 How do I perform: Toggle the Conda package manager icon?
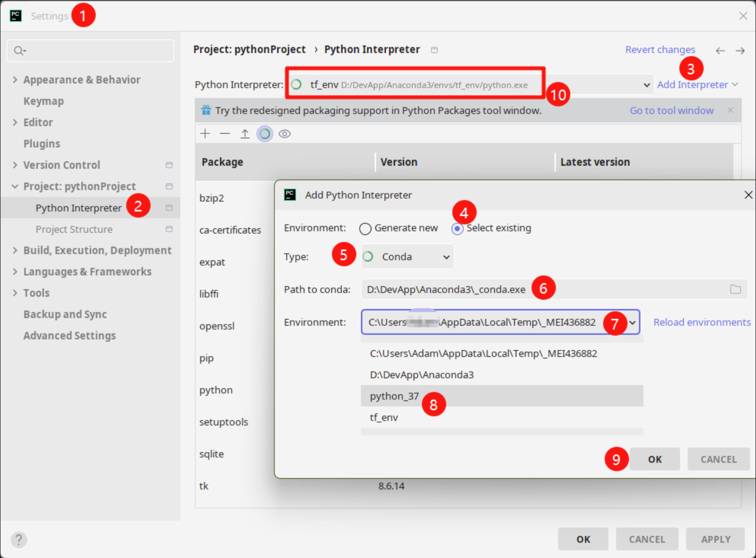pyautogui.click(x=265, y=134)
